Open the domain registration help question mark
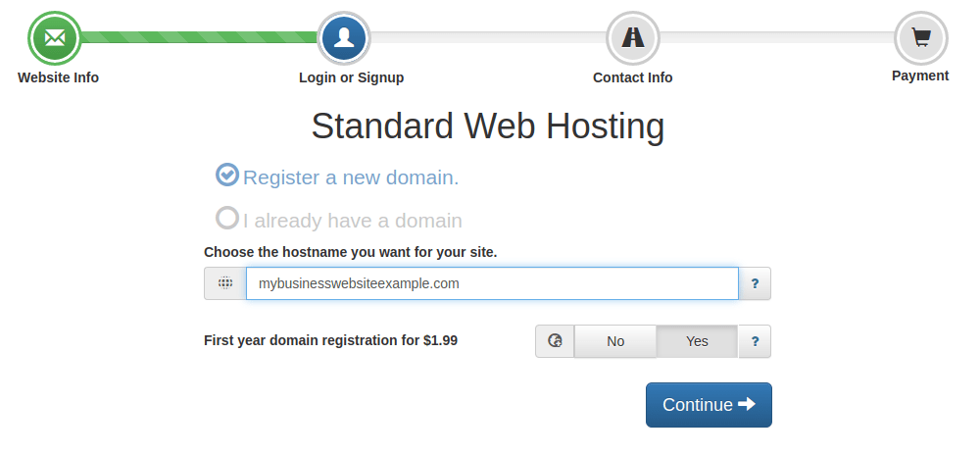 (755, 341)
